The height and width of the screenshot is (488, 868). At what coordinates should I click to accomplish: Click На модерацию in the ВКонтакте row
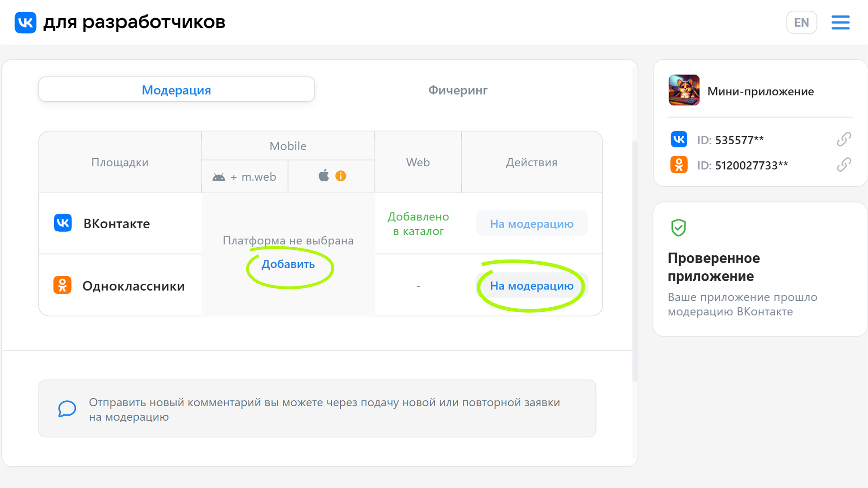531,223
